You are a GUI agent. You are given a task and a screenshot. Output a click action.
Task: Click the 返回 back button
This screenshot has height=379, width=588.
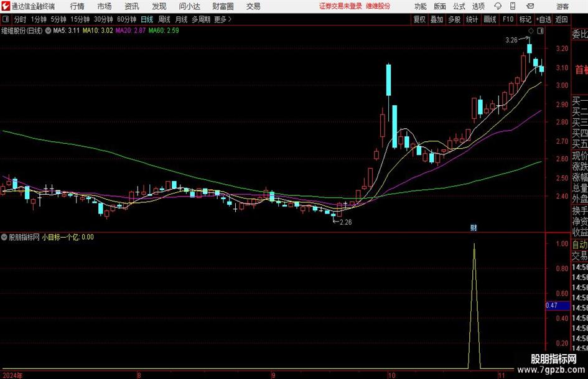(x=561, y=19)
